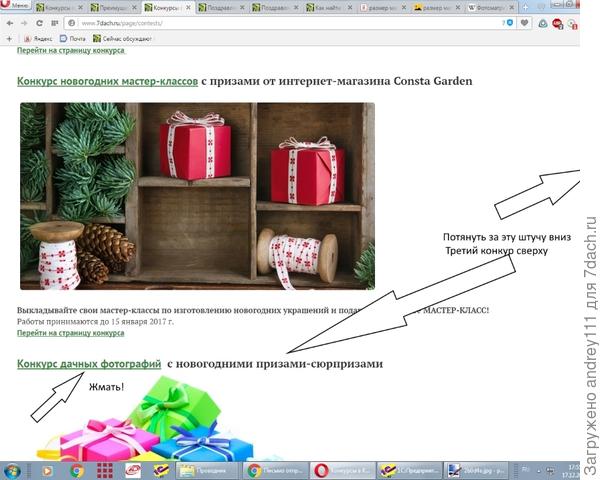Open the Конкурс дачных фотографий link
600x480 pixels.
click(x=88, y=364)
